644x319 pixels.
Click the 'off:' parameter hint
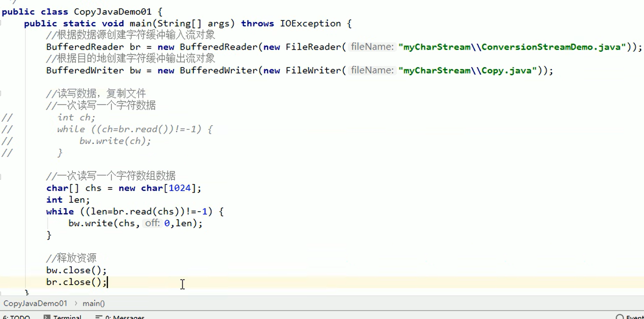pyautogui.click(x=153, y=223)
